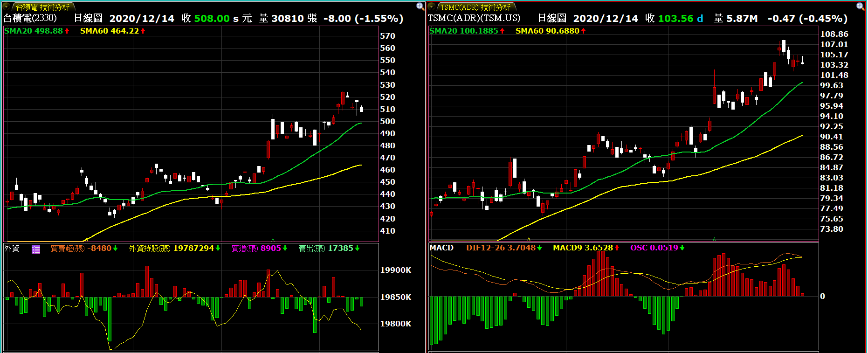Image resolution: width=868 pixels, height=353 pixels.
Task: Click the 19800K axis label
Action: (x=396, y=324)
